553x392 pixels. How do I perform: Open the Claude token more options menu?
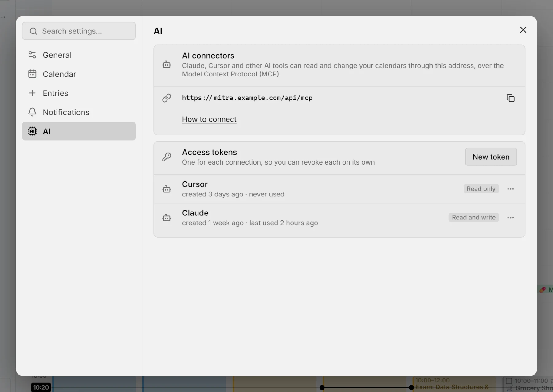(x=510, y=217)
